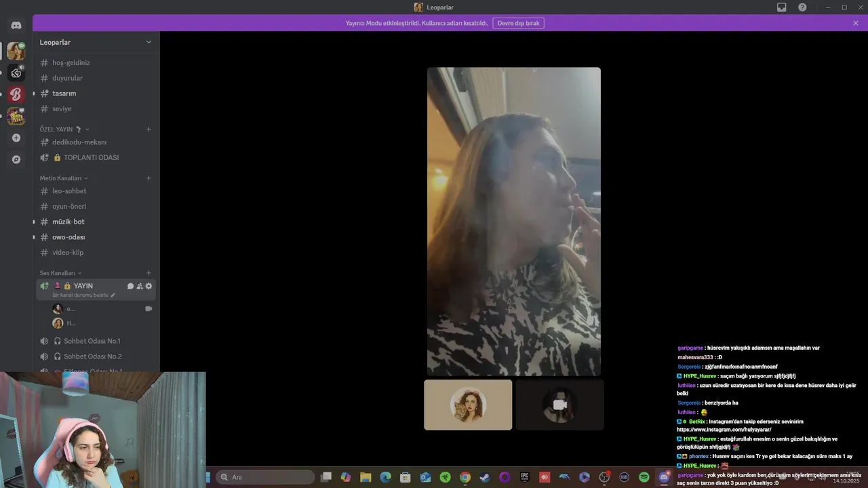Close the purple Streamer Mode banner
Screen dimensions: 868x488
856,23
